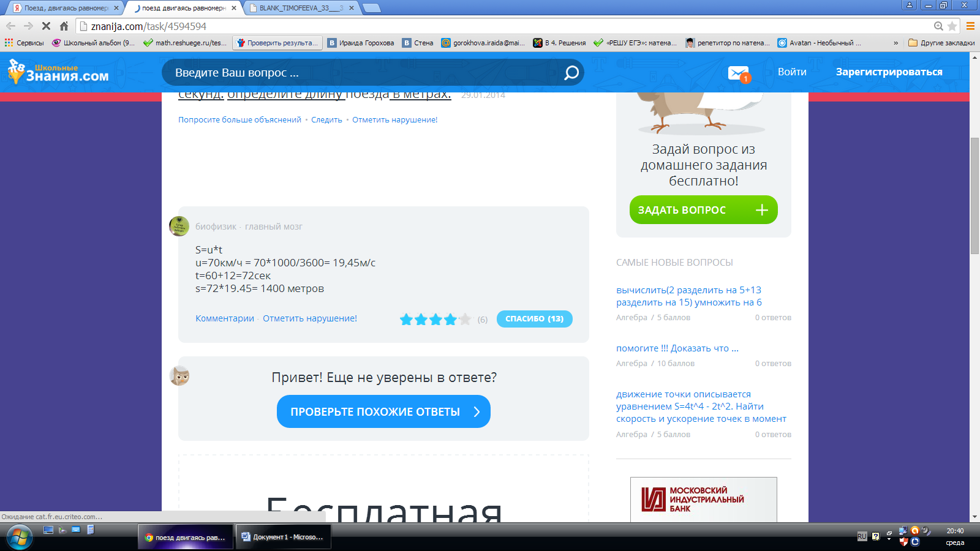This screenshot has height=551, width=980.
Task: Click Попросите больше объяснений link
Action: pyautogui.click(x=239, y=120)
